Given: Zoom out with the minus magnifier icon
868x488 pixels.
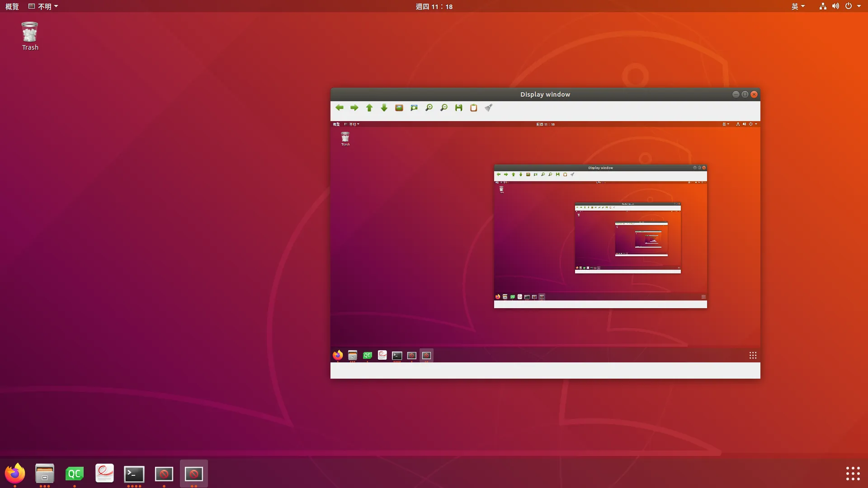Looking at the screenshot, I should tap(444, 108).
